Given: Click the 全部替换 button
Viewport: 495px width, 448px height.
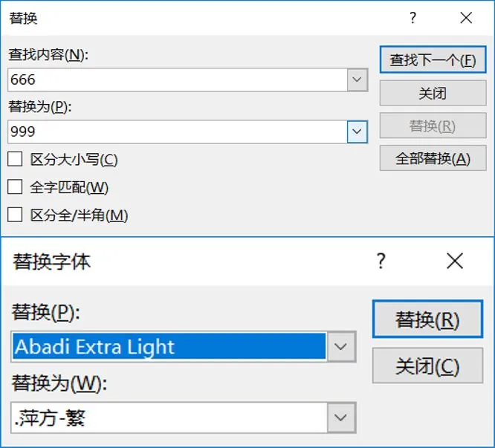Looking at the screenshot, I should click(x=433, y=158).
